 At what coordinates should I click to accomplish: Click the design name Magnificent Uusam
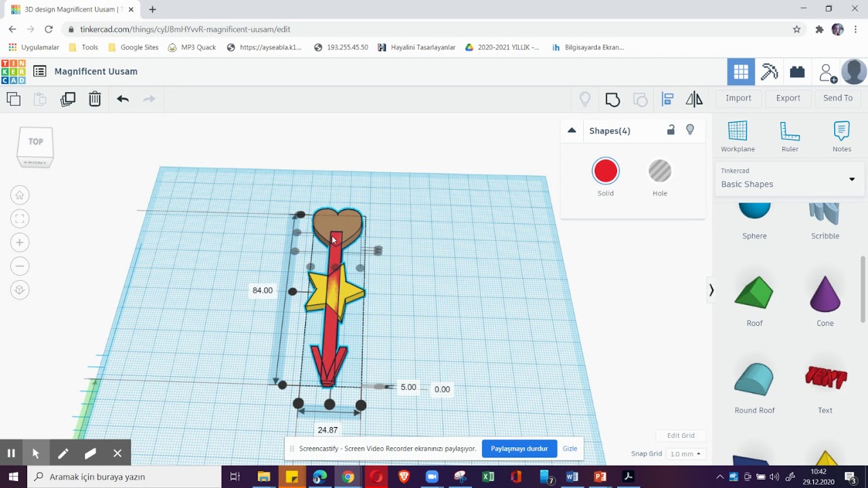coord(96,71)
